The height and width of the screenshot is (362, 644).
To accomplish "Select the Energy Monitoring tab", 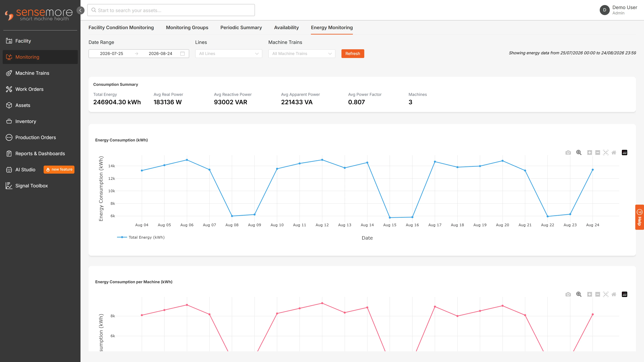I will tap(332, 27).
